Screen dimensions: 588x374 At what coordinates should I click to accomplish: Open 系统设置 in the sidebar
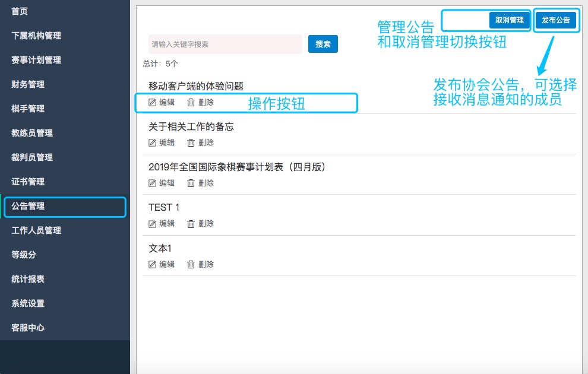coord(28,303)
